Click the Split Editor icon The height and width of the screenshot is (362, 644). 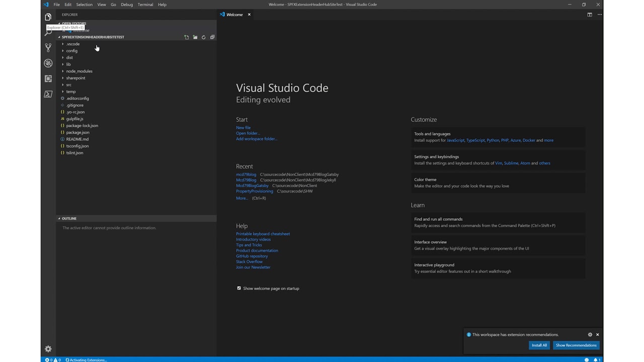point(590,15)
